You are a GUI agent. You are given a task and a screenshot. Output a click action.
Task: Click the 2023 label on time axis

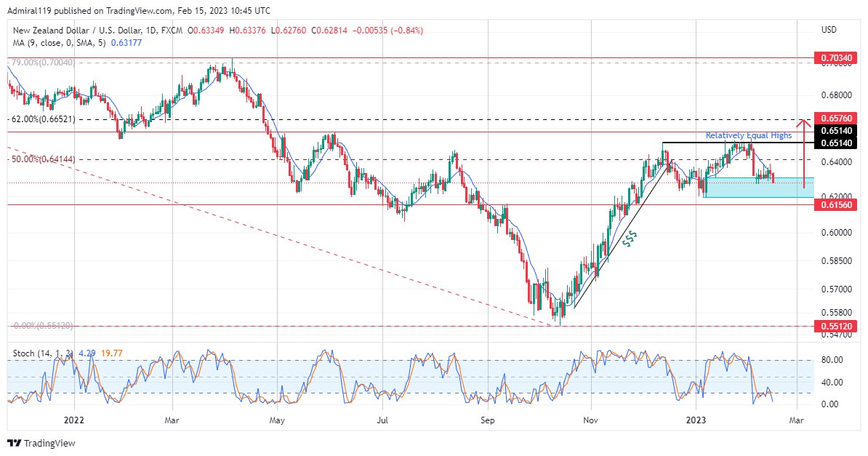696,420
